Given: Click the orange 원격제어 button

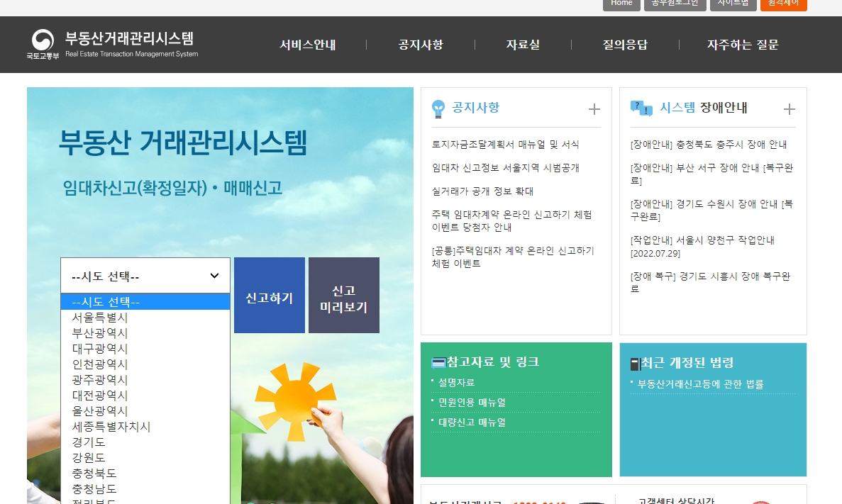Looking at the screenshot, I should click(783, 4).
